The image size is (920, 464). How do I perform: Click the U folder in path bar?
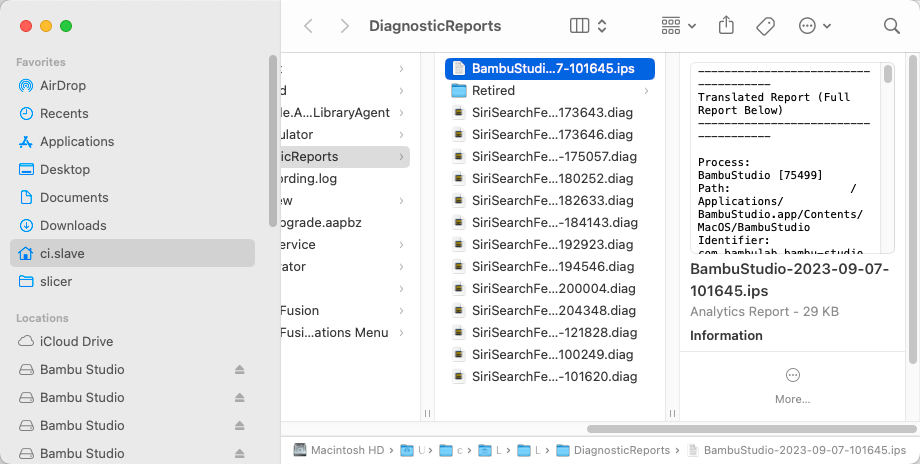coord(414,451)
